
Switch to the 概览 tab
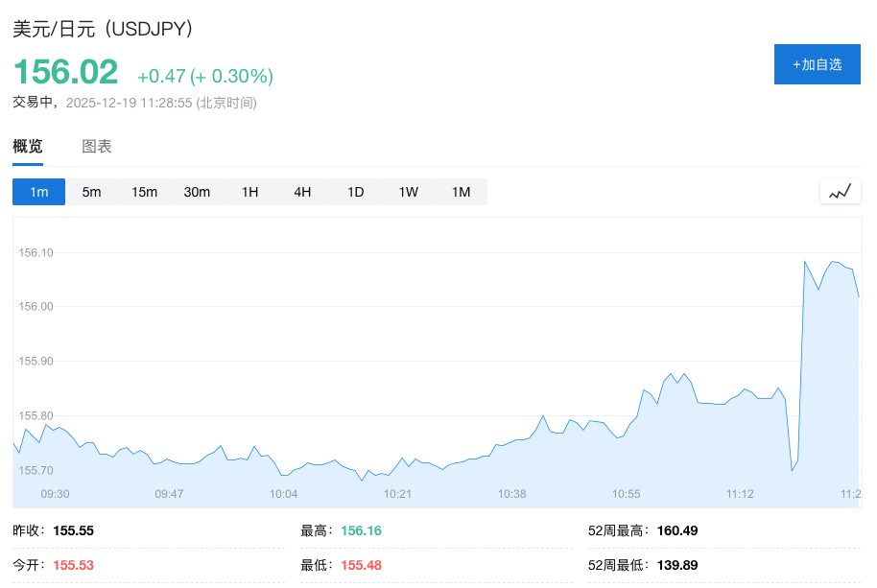28,147
